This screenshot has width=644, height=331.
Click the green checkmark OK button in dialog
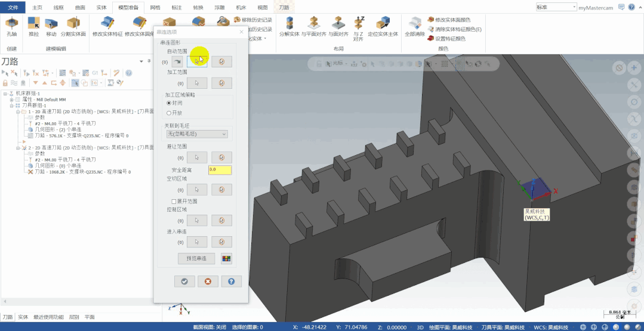pyautogui.click(x=184, y=281)
